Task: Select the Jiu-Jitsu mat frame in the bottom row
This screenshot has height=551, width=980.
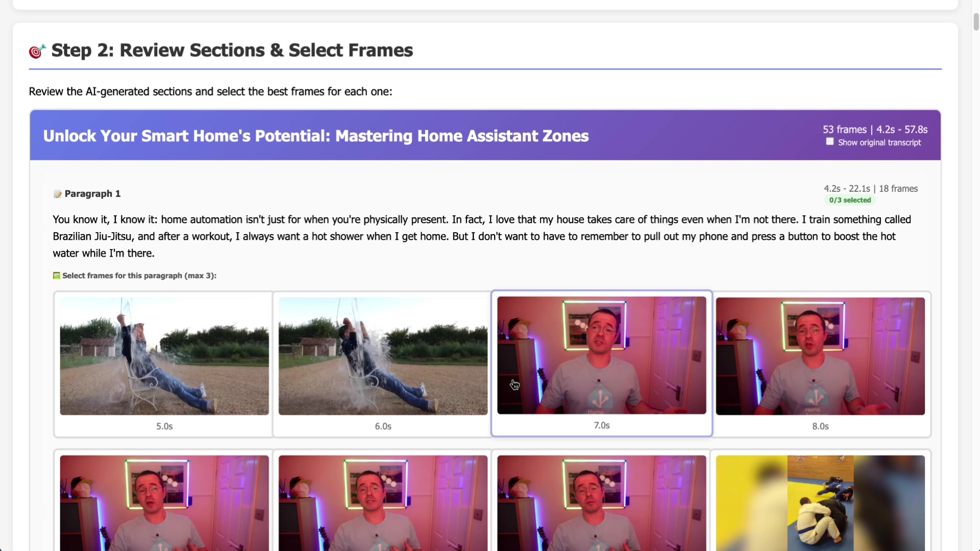Action: pyautogui.click(x=820, y=503)
